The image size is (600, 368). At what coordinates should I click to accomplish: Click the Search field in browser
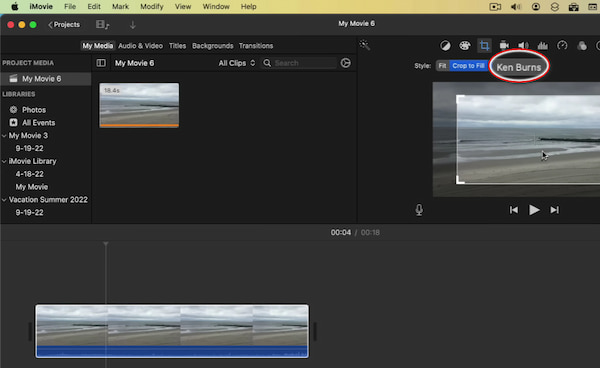[299, 63]
